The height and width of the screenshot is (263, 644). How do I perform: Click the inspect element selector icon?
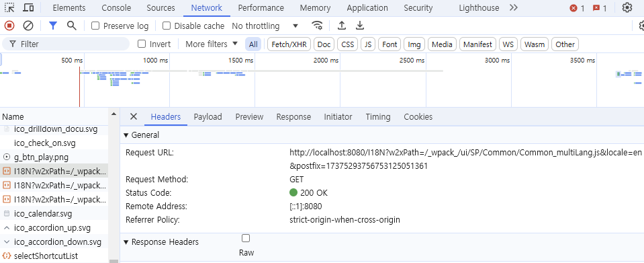(x=9, y=8)
